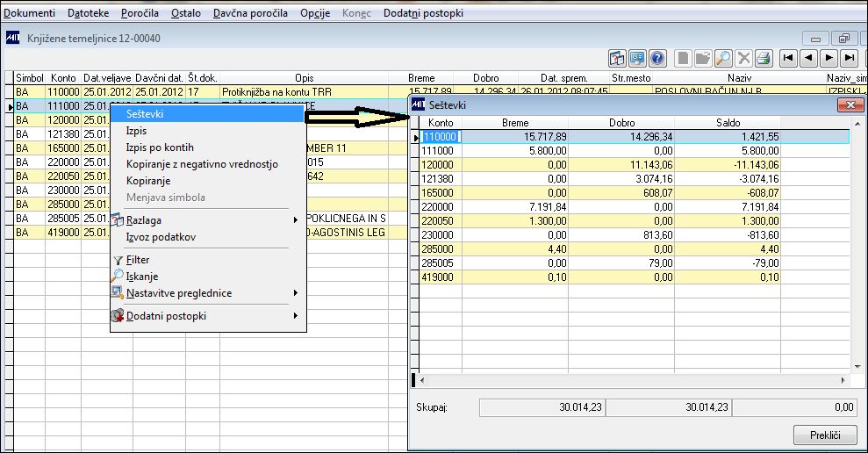Click the remote assistance monitor icon

[x=637, y=58]
